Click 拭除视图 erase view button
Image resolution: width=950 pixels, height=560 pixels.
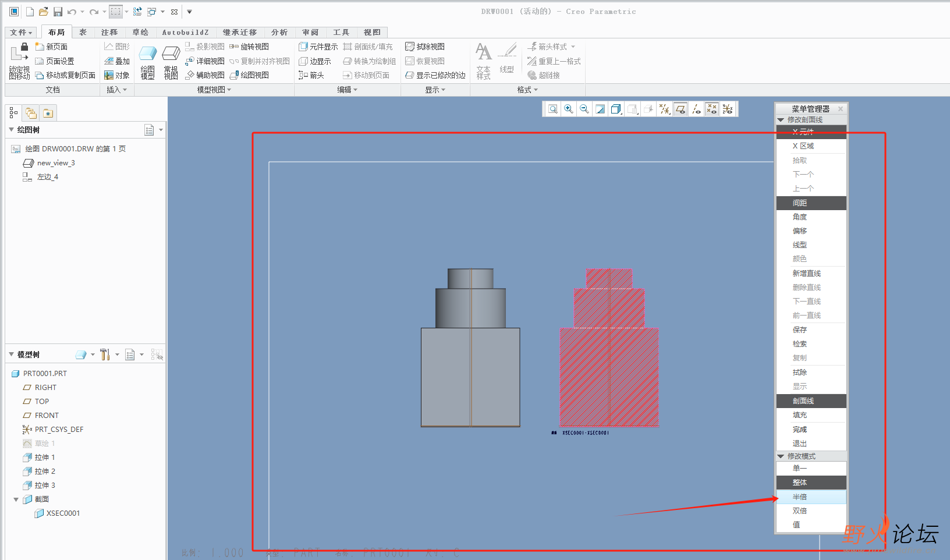[425, 47]
